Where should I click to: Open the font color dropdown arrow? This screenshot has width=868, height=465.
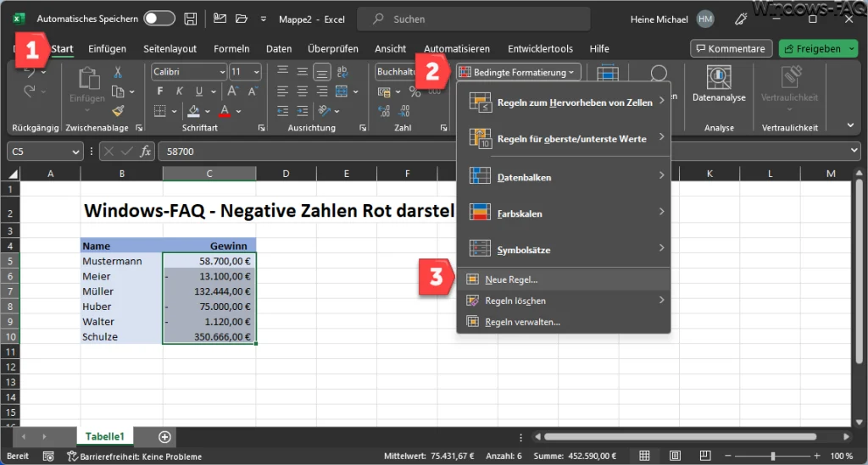[238, 111]
